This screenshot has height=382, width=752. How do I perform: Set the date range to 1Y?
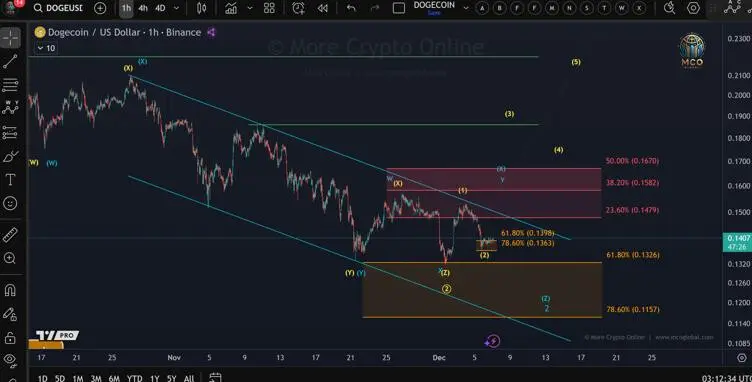coord(154,378)
